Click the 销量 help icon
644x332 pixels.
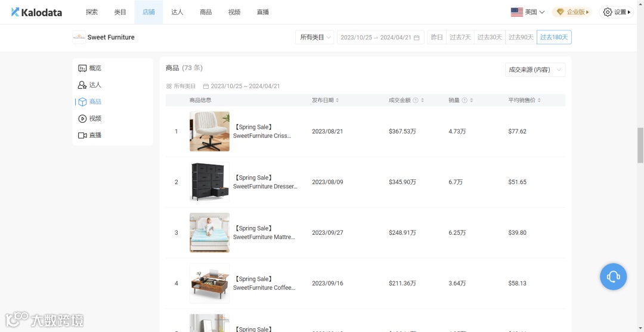[465, 100]
